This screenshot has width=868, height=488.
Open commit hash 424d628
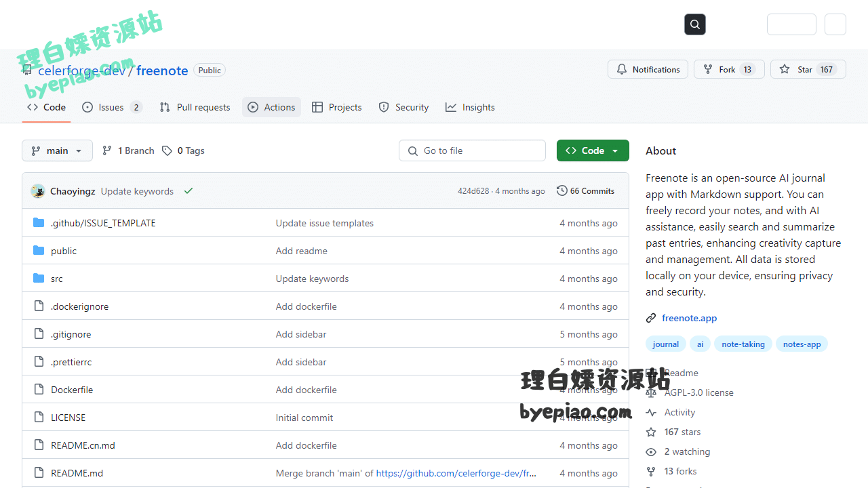pyautogui.click(x=473, y=191)
